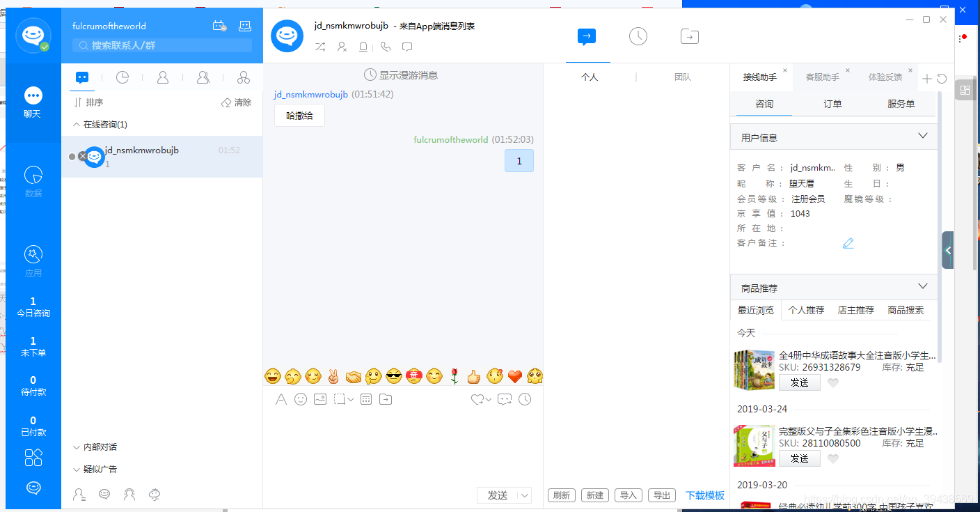Select the 商品搜索 product search tab
Viewport: 980px width, 512px height.
906,311
